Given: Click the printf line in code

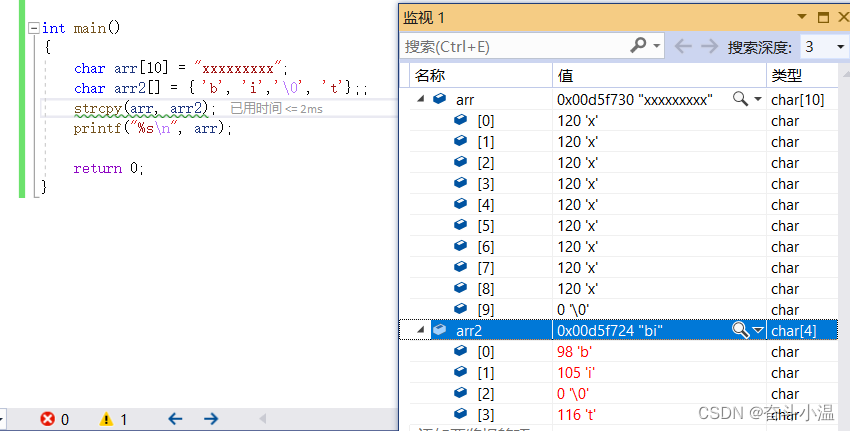Looking at the screenshot, I should [x=153, y=128].
